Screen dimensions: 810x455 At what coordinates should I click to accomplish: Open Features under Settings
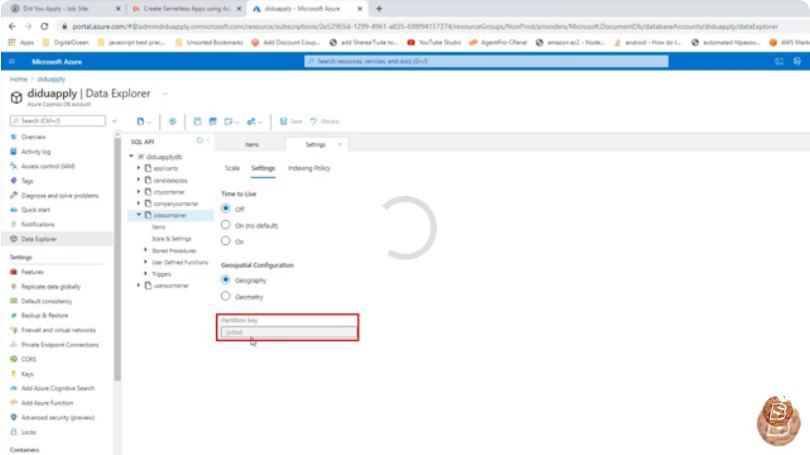tap(32, 272)
